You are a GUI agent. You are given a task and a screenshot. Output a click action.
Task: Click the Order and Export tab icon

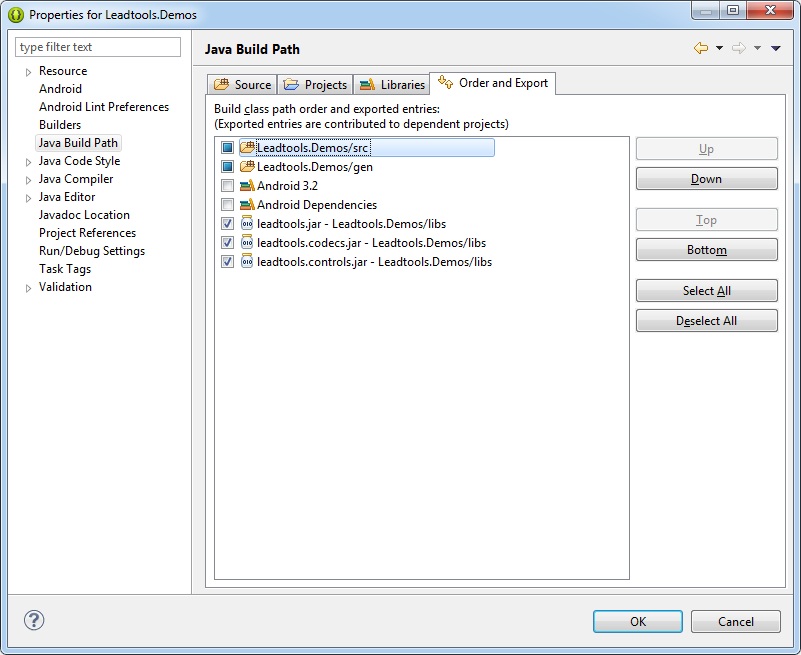[445, 82]
